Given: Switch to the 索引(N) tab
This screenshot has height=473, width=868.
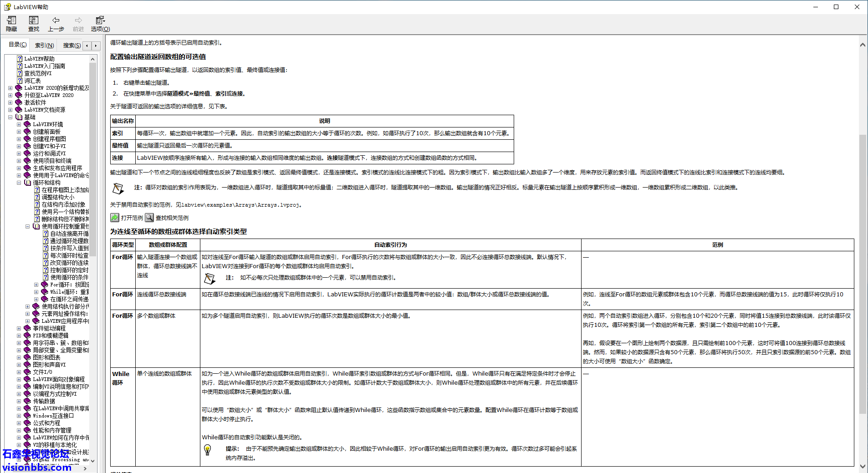Looking at the screenshot, I should (44, 46).
